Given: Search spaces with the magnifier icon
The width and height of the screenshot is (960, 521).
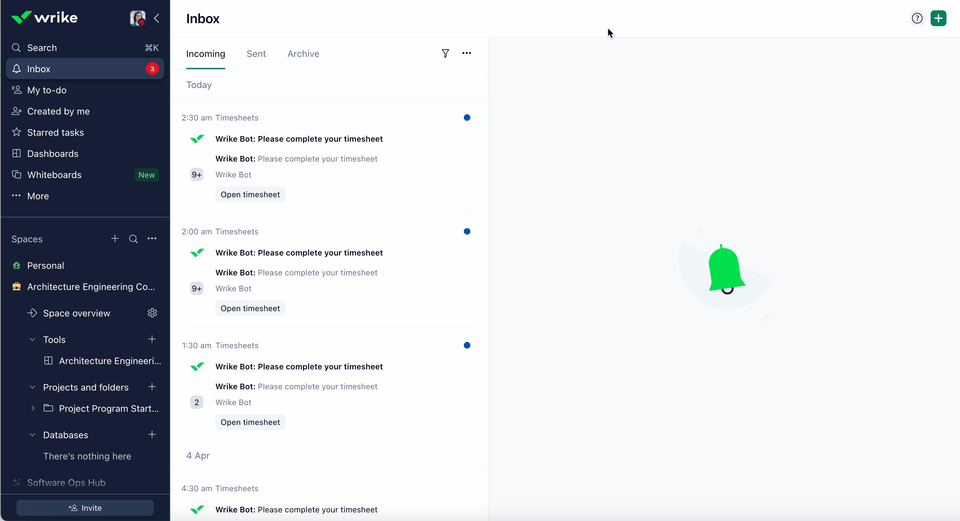Looking at the screenshot, I should pyautogui.click(x=133, y=239).
